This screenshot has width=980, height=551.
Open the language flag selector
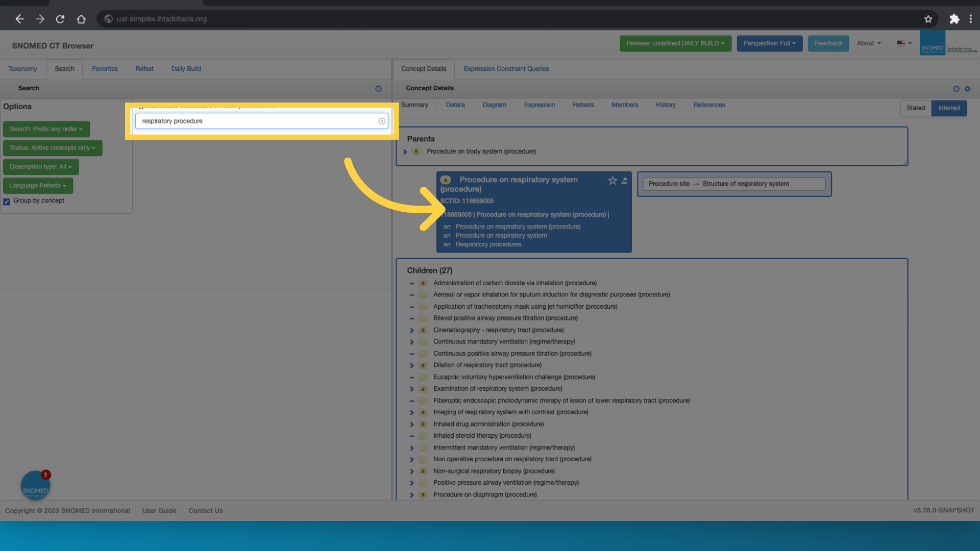pyautogui.click(x=904, y=43)
